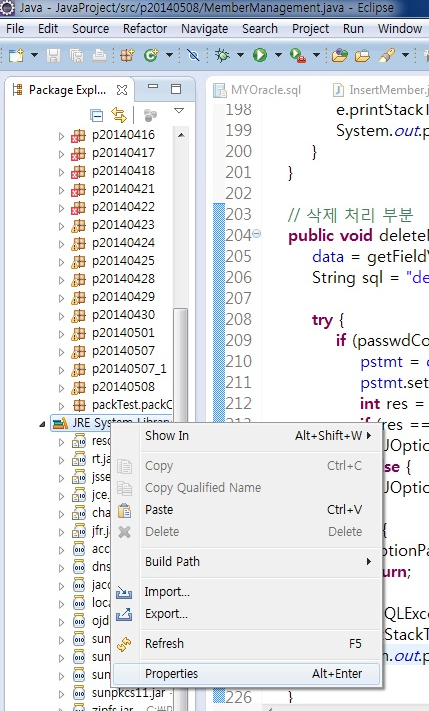Choose Refresh from context menu

[x=247, y=643]
